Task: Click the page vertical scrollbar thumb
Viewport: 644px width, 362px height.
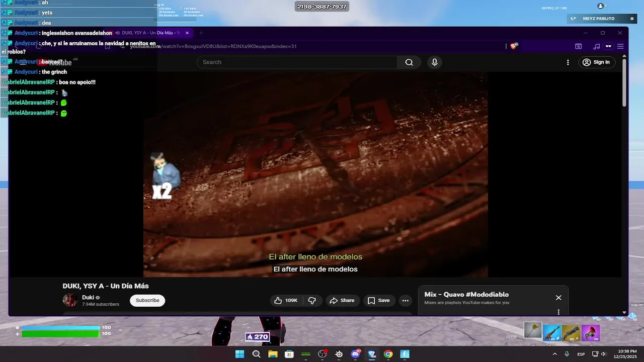Action: point(624,83)
